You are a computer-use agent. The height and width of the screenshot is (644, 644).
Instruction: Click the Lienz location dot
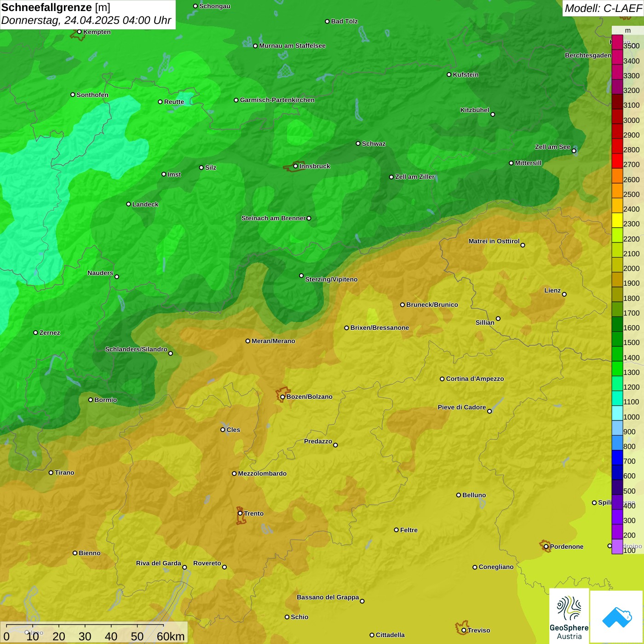[x=564, y=294]
